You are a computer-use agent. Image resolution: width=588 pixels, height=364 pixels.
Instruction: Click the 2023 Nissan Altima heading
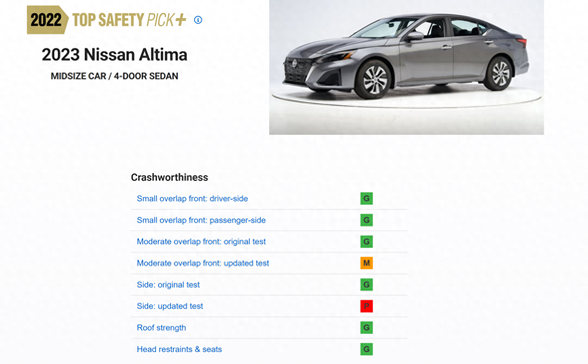(x=114, y=55)
